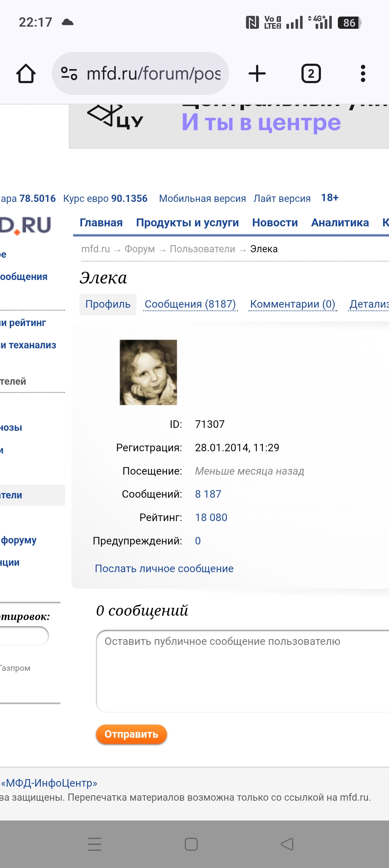Open the browser three-dot menu
Image resolution: width=389 pixels, height=868 pixels.
pos(363,73)
